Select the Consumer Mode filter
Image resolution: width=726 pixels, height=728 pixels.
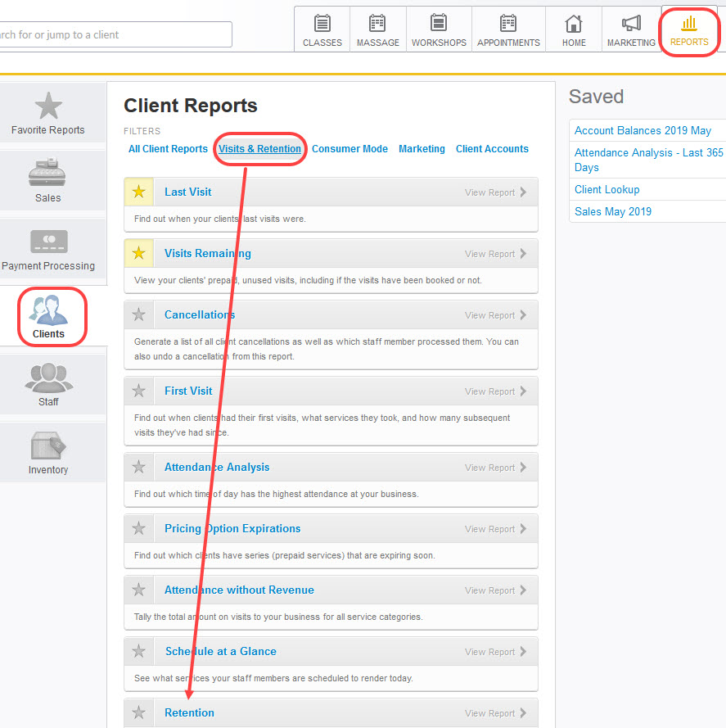tap(349, 149)
